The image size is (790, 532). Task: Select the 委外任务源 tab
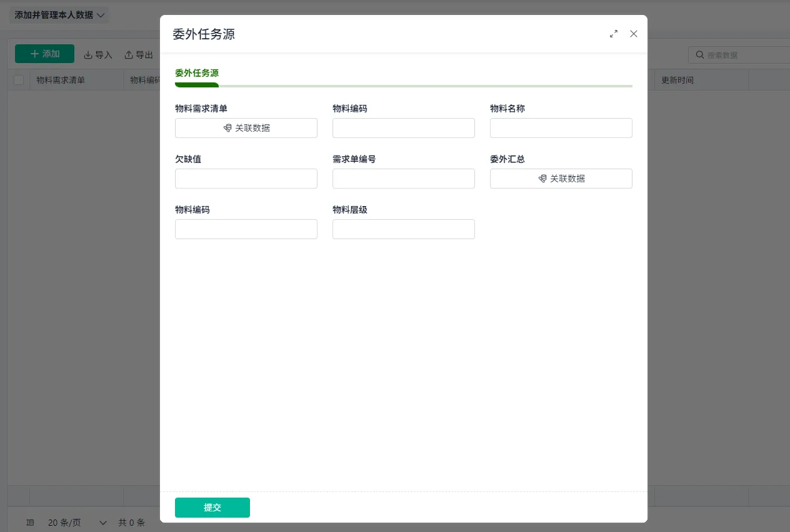[197, 73]
